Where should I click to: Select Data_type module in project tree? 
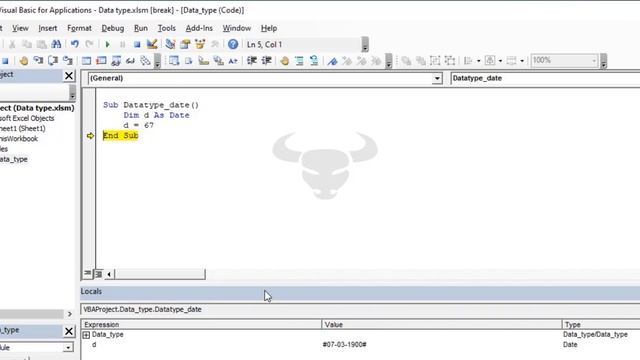(x=14, y=159)
